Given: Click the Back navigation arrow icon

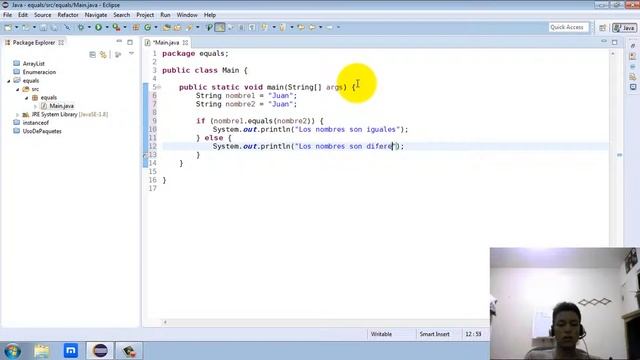Looking at the screenshot, I should coord(311,27).
